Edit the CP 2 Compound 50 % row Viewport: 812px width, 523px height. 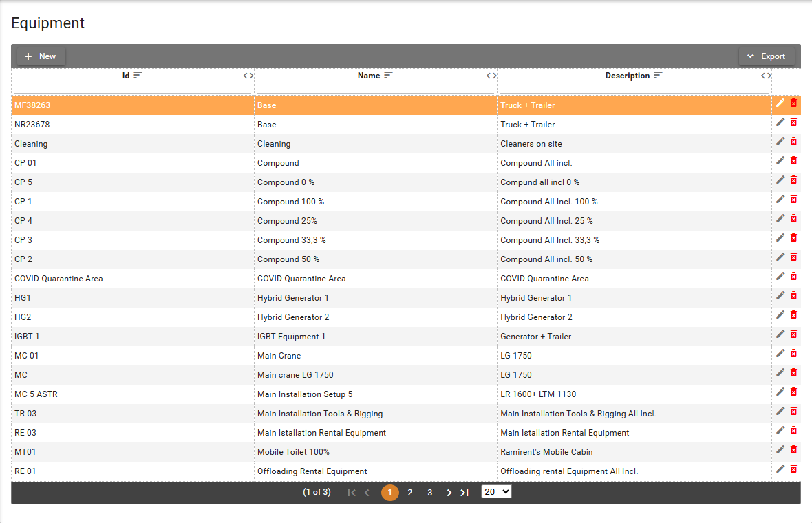point(780,257)
